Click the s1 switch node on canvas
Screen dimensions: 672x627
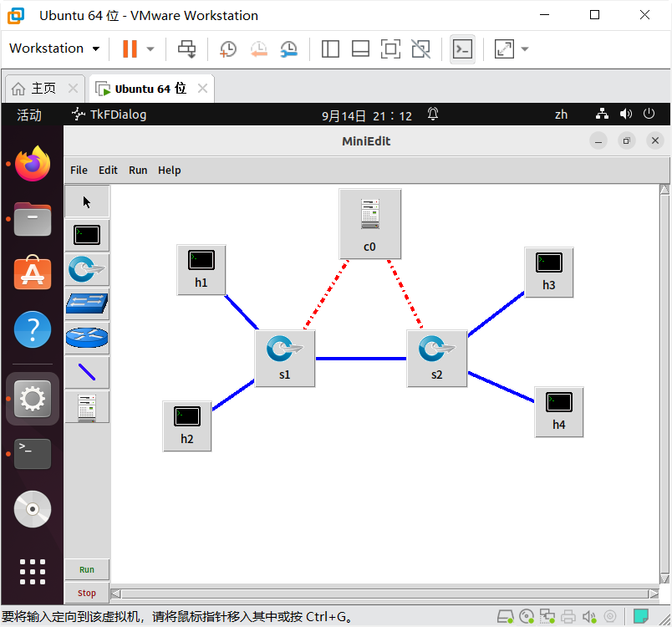pyautogui.click(x=284, y=359)
